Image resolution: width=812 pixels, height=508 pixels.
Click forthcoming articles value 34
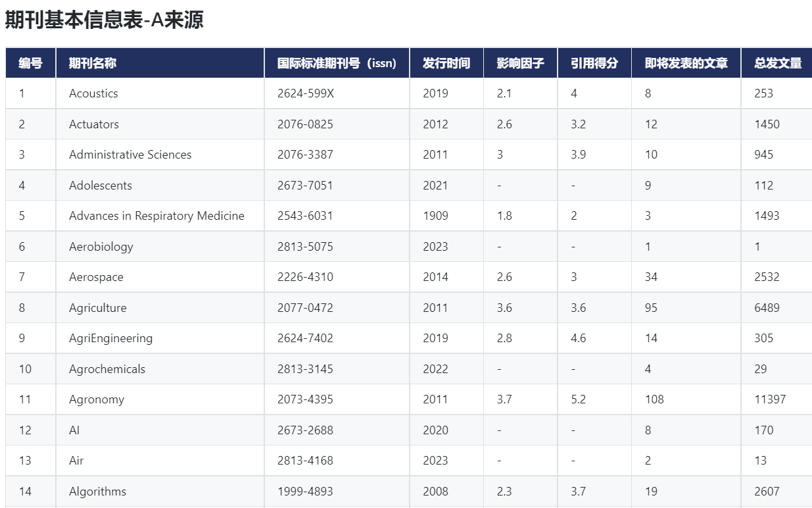(x=651, y=277)
